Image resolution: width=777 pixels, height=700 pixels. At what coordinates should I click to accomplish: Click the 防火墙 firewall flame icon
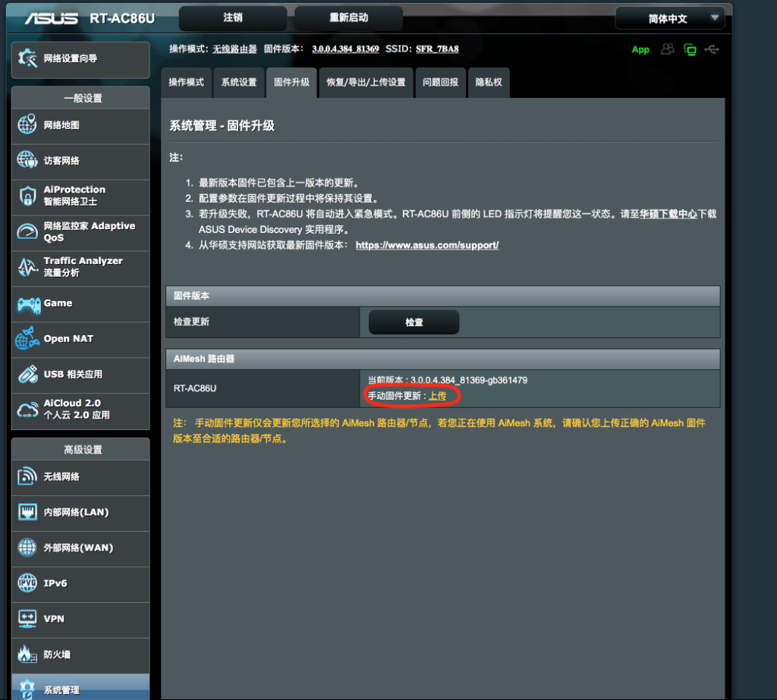click(x=27, y=654)
